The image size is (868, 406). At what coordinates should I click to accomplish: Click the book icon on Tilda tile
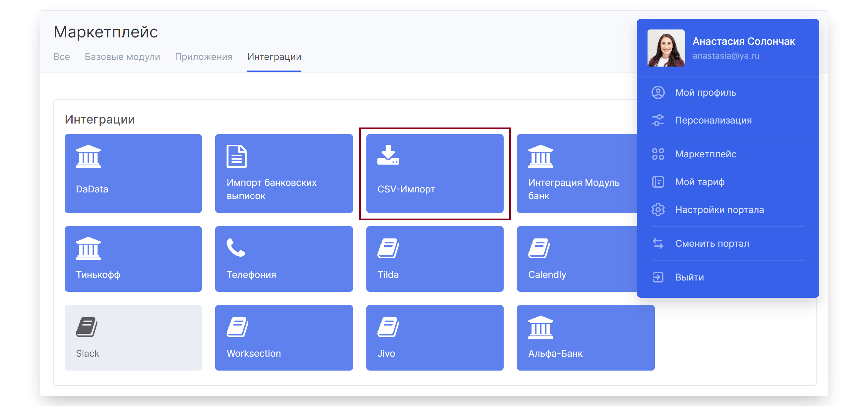tap(388, 248)
